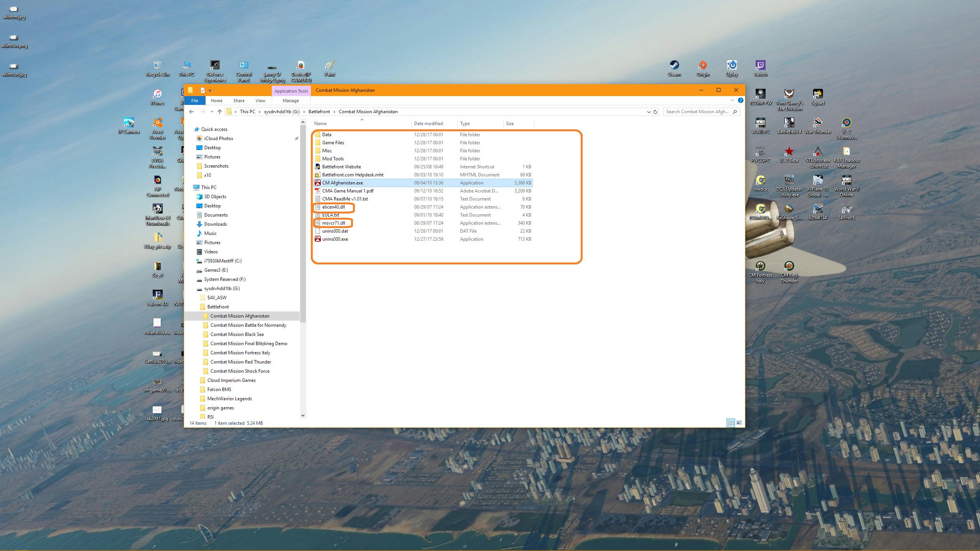Open the View ribbon tab
980x551 pixels.
[x=260, y=101]
